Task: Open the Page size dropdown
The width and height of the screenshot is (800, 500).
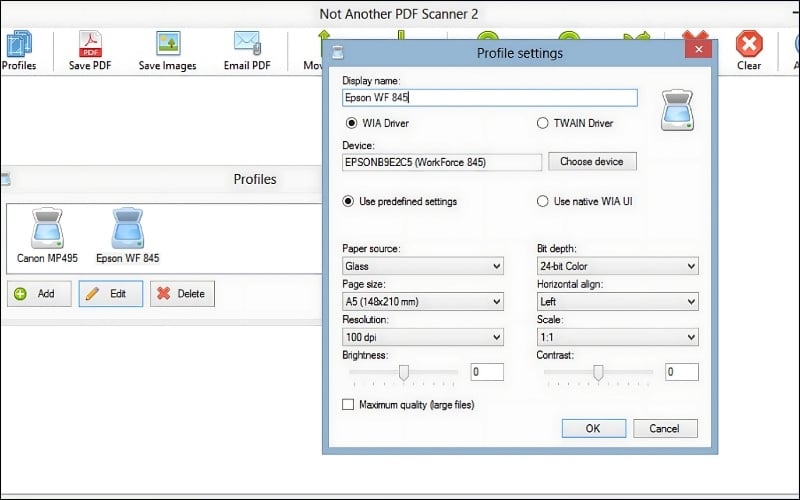Action: (x=422, y=302)
